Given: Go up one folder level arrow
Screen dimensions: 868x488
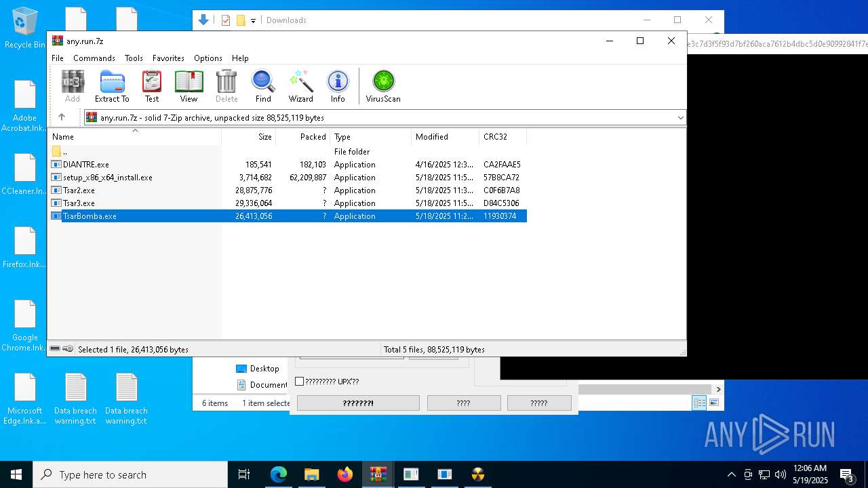Looking at the screenshot, I should click(62, 117).
